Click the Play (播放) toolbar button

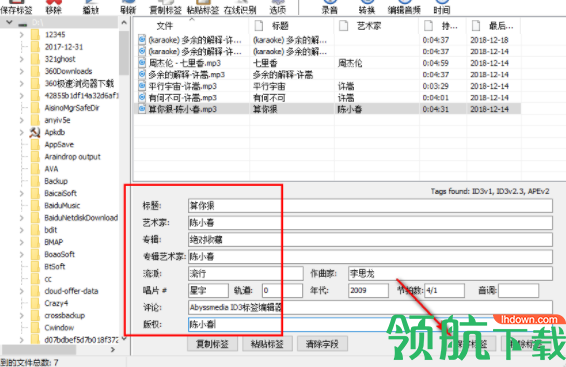click(91, 7)
